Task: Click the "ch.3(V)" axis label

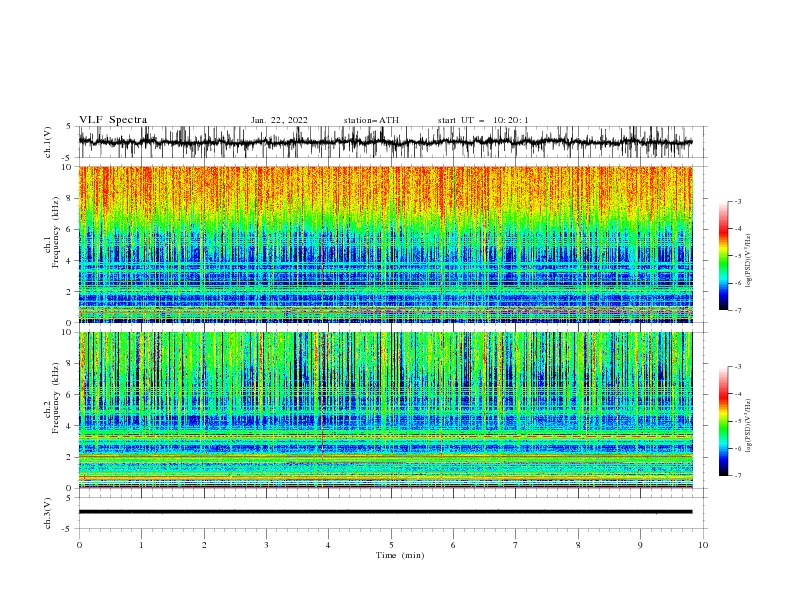Action: pyautogui.click(x=48, y=513)
